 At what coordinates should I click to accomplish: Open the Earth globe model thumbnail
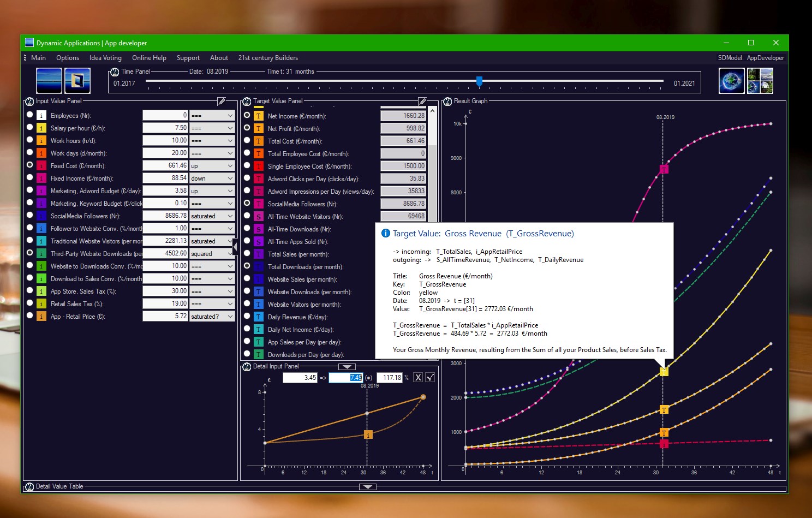coord(731,81)
